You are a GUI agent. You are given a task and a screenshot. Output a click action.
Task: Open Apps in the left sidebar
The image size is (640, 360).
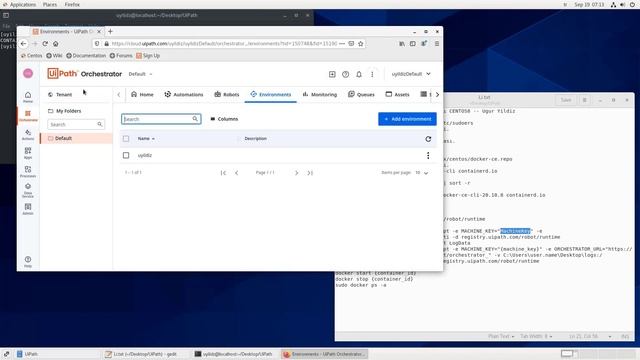point(28,153)
